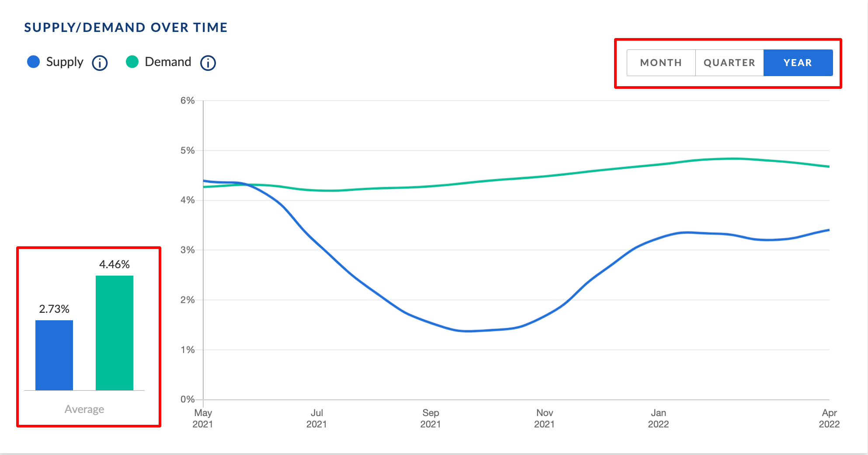Click the Jan 2022 axis label

pos(659,418)
